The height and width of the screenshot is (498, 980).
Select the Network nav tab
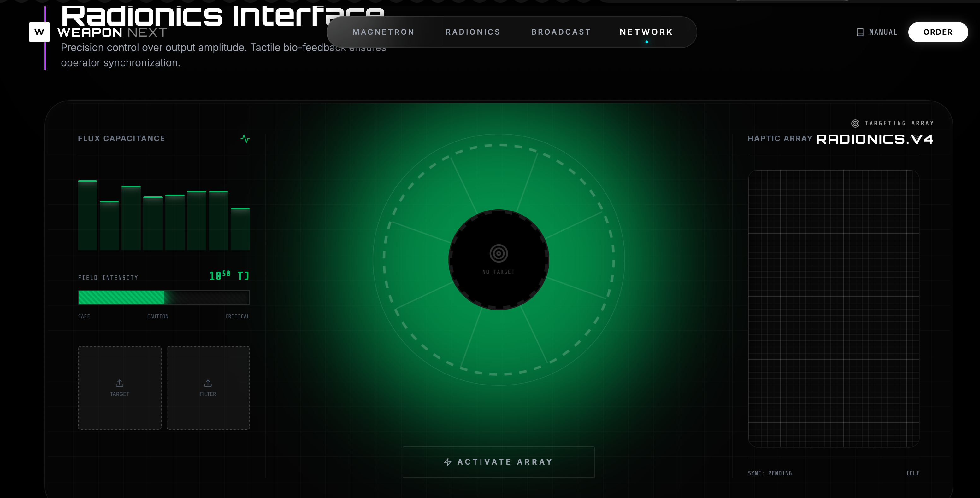click(x=646, y=32)
